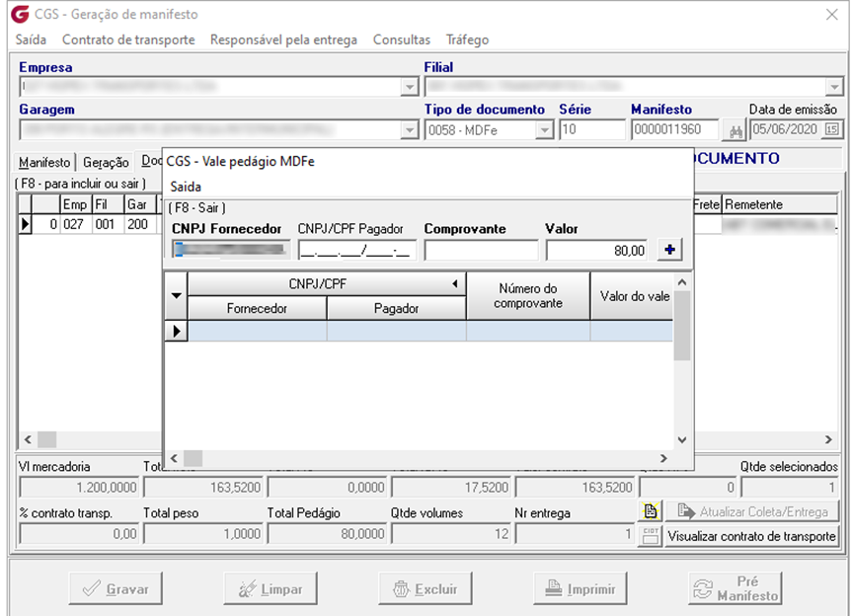
Task: Click the CNPJ/CPF Pagador input field
Action: (x=357, y=250)
